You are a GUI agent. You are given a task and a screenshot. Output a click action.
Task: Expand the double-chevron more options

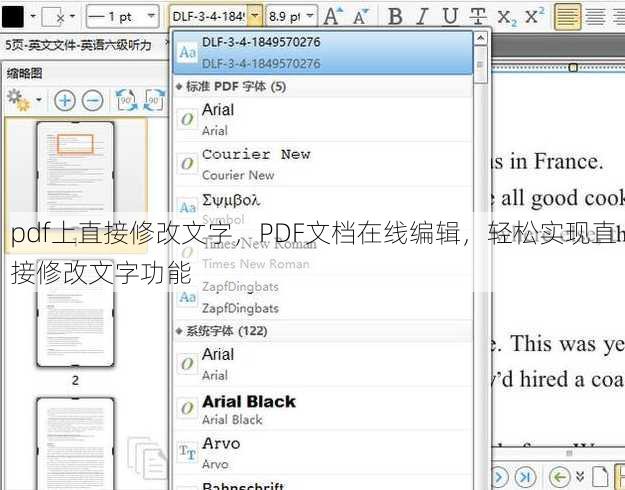click(580, 476)
